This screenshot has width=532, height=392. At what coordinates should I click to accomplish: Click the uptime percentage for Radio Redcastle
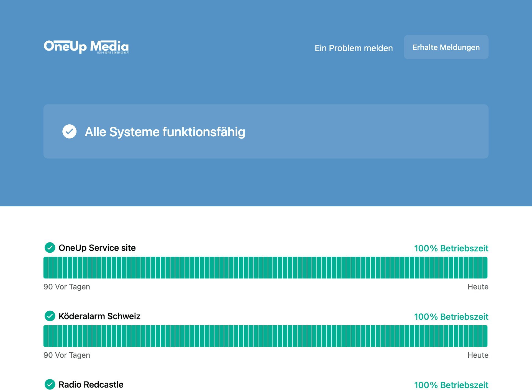(x=451, y=385)
